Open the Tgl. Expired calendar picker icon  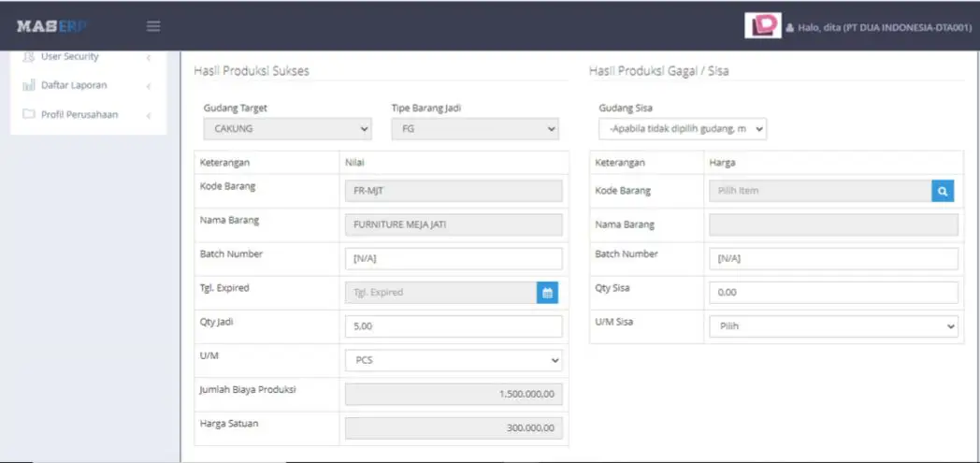tap(547, 293)
